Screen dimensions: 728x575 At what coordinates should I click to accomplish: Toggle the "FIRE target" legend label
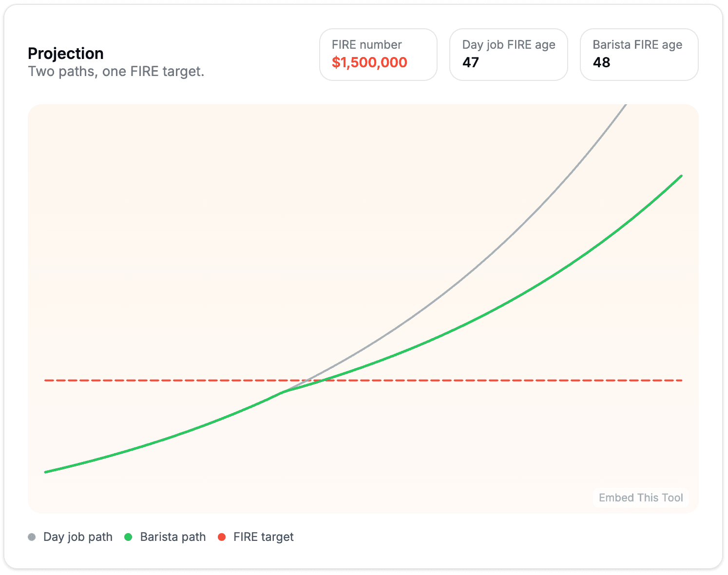[x=264, y=537]
